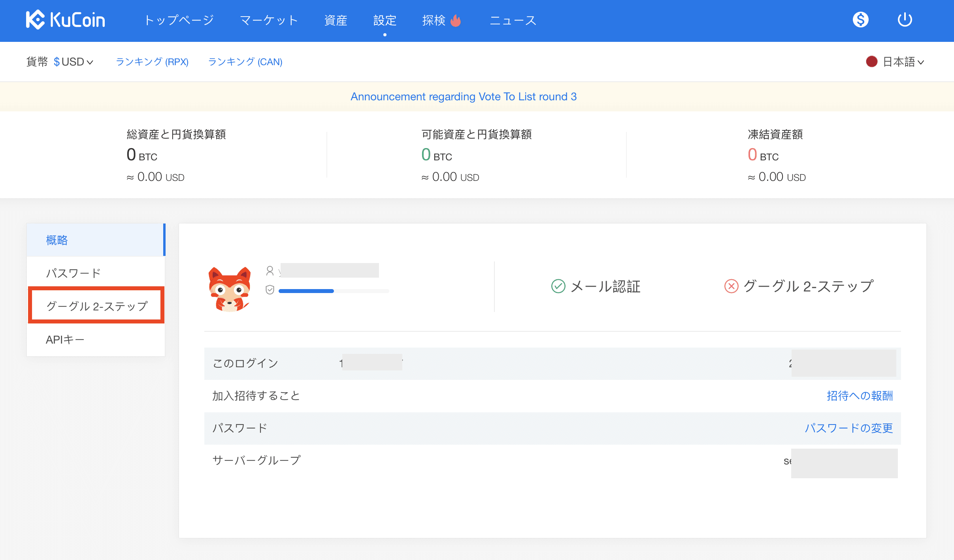954x560 pixels.
Task: Expand the USD currency dropdown
Action: pos(74,62)
